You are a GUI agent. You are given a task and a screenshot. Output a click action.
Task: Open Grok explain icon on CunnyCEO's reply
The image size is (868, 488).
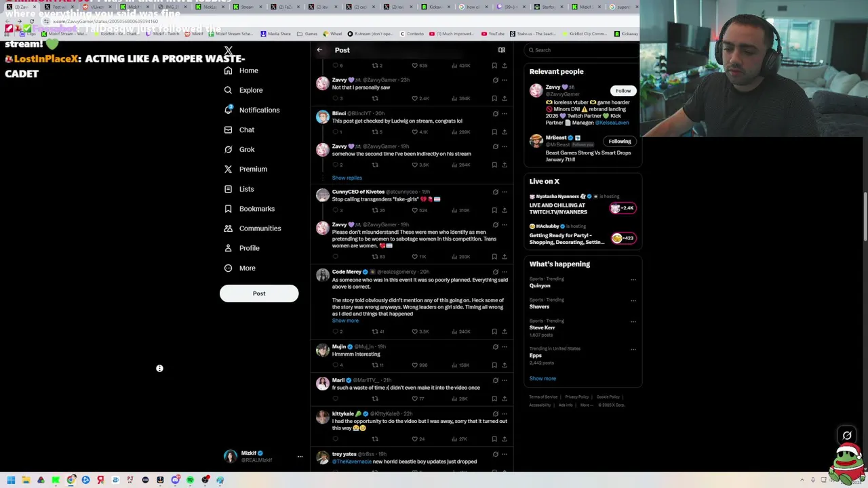coord(495,192)
